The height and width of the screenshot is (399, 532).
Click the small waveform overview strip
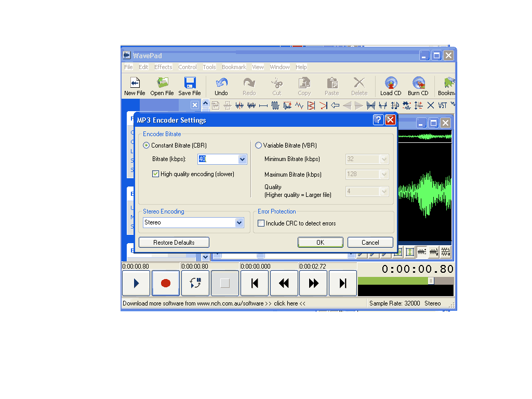[425, 137]
